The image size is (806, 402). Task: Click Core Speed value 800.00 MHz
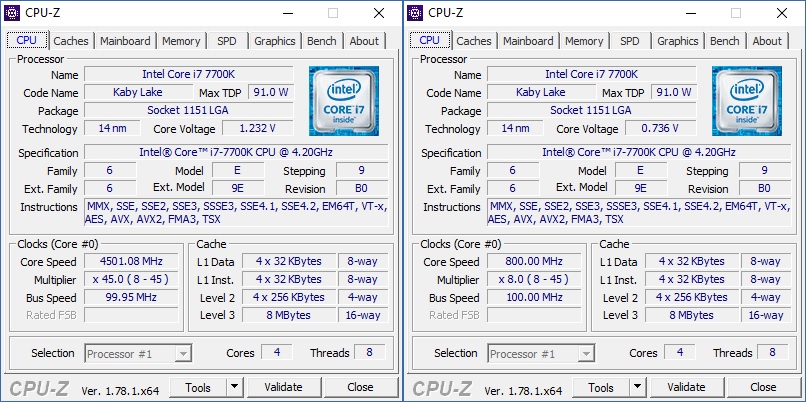(x=534, y=261)
